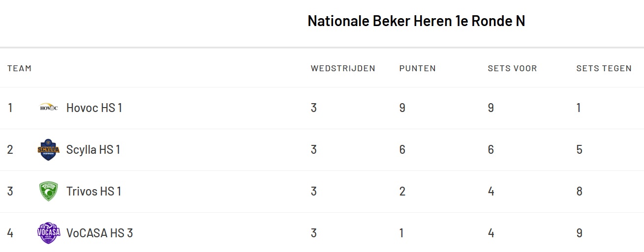
Task: Click Trivos's points value 2
Action: coord(402,192)
